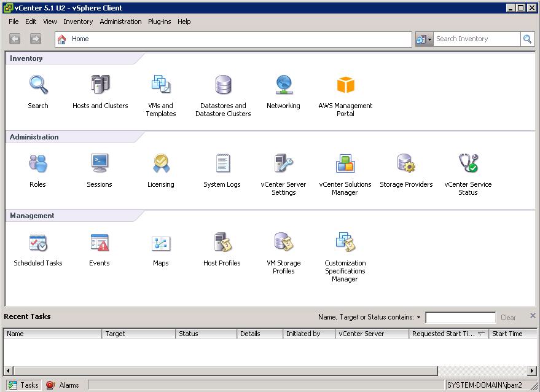Open vCenter Server Settings
Screen dimensions: 540x392
point(283,163)
